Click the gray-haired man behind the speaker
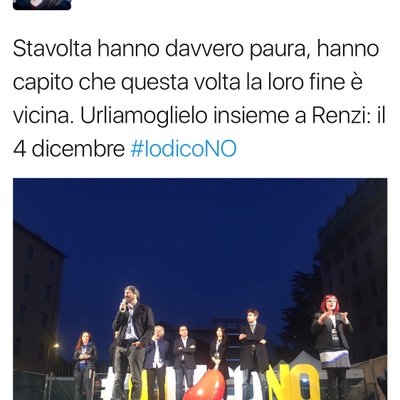This screenshot has width=400, height=400. (x=157, y=358)
